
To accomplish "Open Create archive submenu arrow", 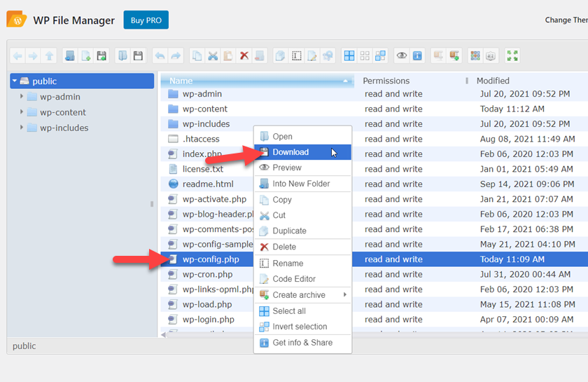I will pyautogui.click(x=344, y=294).
